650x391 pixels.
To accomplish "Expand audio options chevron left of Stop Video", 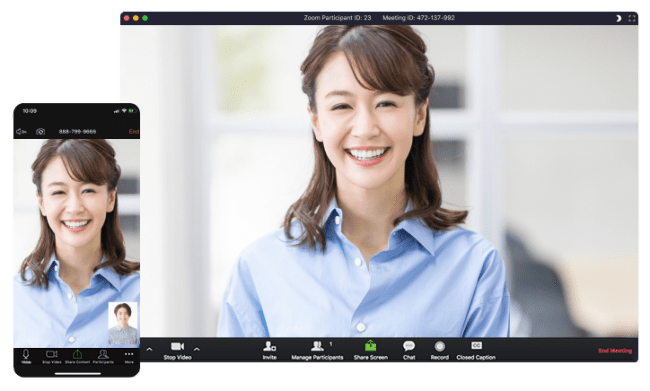I will [149, 349].
